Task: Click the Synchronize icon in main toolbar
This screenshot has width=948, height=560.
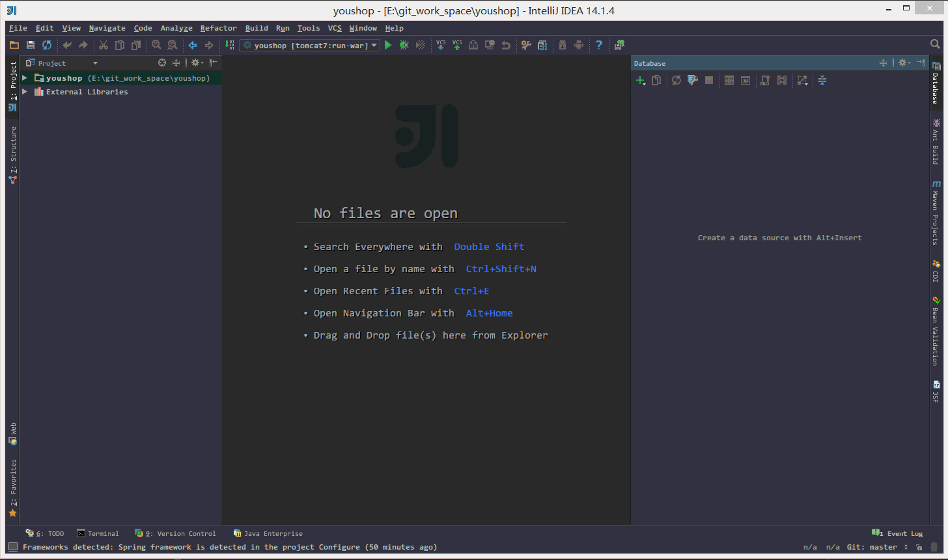Action: (47, 45)
